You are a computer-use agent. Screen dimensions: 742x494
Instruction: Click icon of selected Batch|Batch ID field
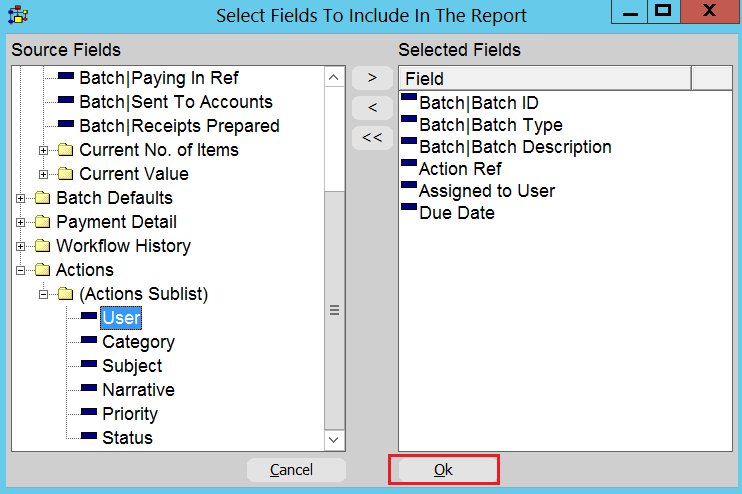[409, 97]
